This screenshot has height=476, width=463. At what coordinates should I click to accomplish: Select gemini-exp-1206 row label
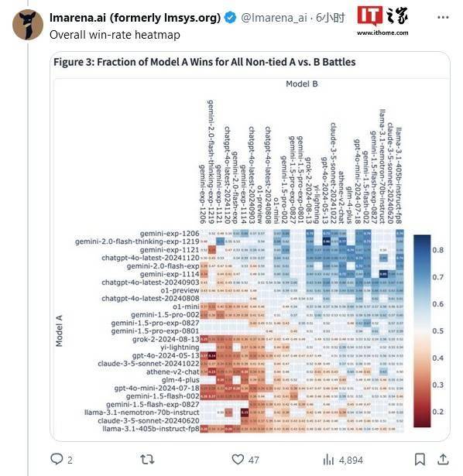[170, 234]
